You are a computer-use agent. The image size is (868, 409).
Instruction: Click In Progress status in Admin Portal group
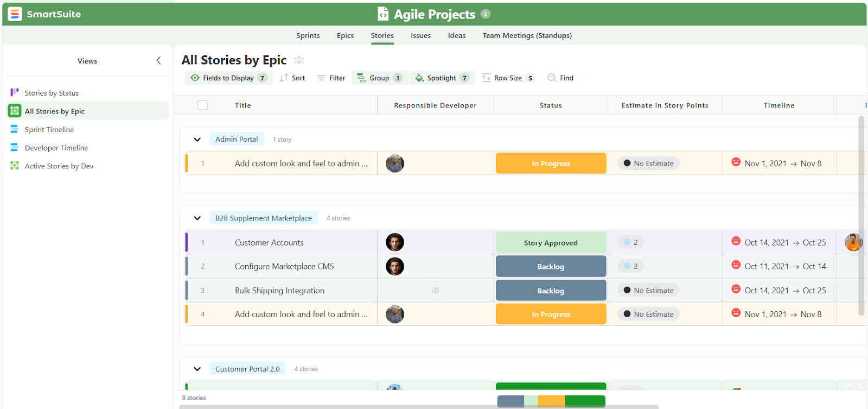tap(551, 163)
